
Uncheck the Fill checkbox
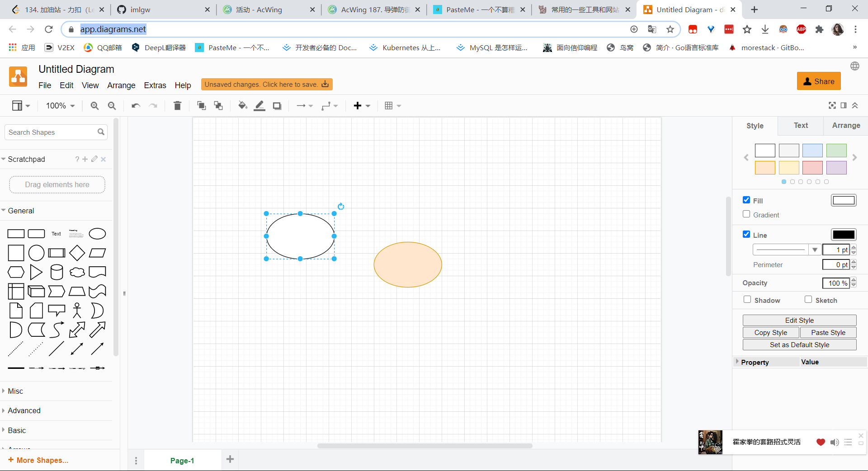[746, 200]
